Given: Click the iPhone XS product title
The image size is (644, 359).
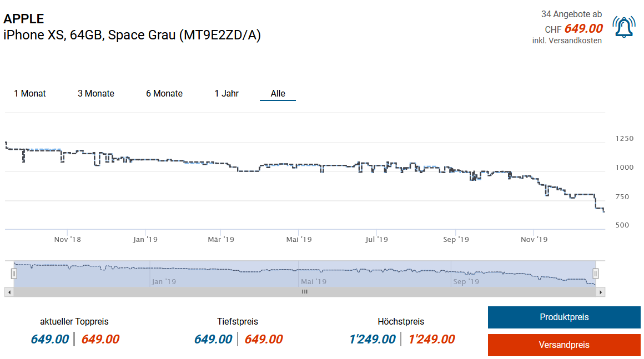Looking at the screenshot, I should (x=132, y=35).
